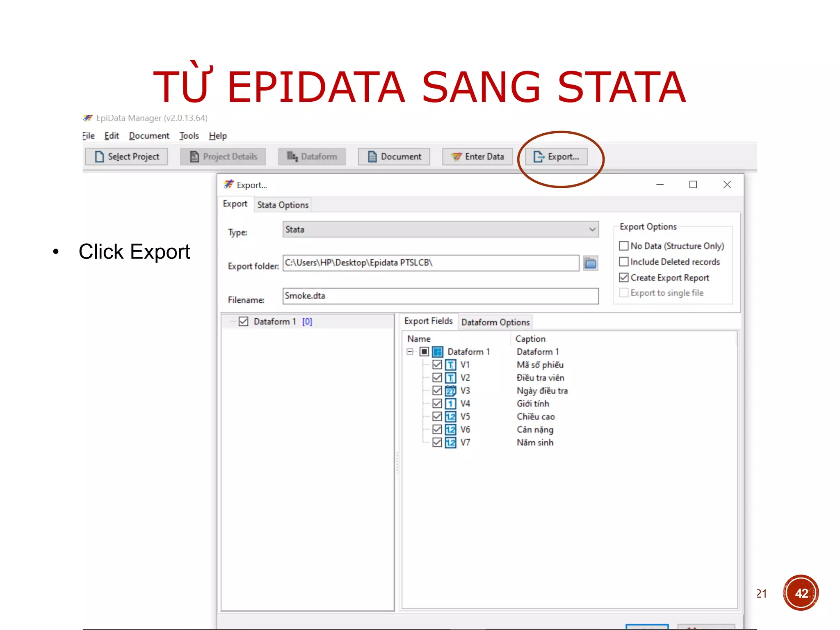
Task: Minimize the Export dialog
Action: click(x=660, y=185)
